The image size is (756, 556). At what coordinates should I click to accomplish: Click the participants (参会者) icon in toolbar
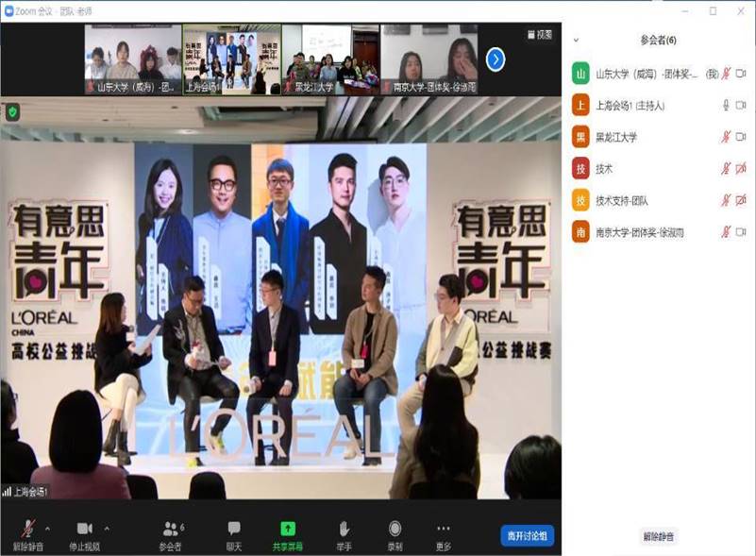click(170, 529)
